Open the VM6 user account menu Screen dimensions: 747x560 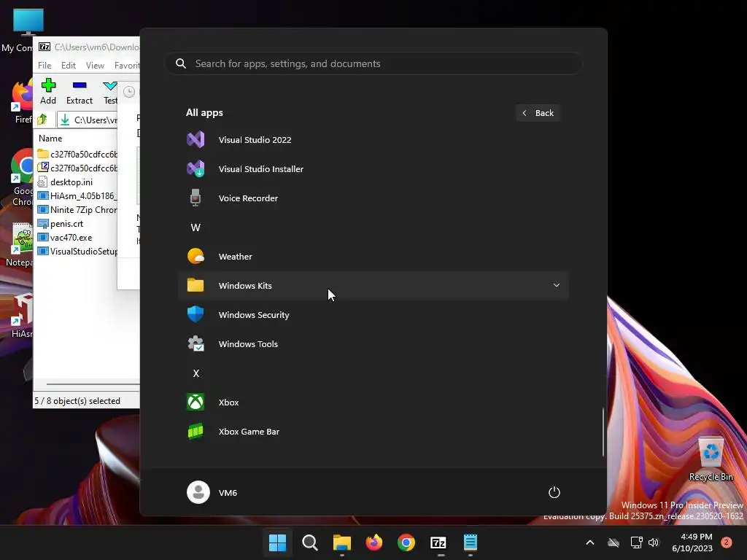[212, 492]
